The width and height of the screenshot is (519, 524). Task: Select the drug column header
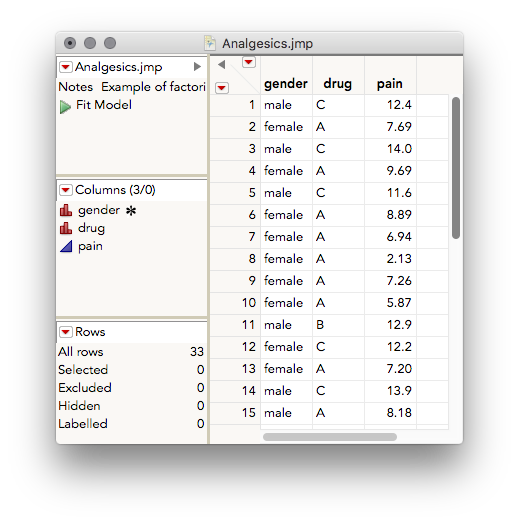[x=338, y=84]
